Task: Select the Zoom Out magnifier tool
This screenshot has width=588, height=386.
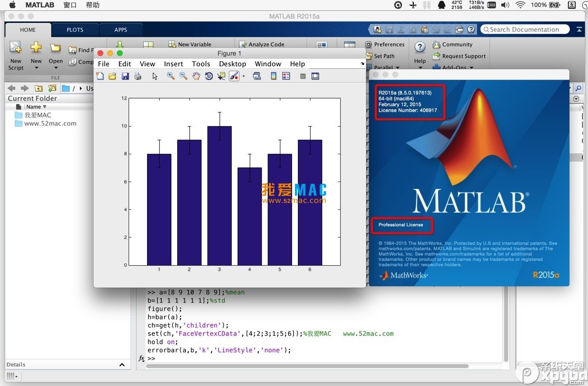Action: click(x=183, y=76)
